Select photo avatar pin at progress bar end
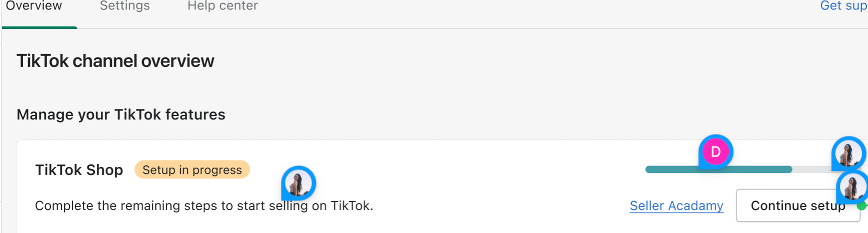The width and height of the screenshot is (868, 233). 848,153
